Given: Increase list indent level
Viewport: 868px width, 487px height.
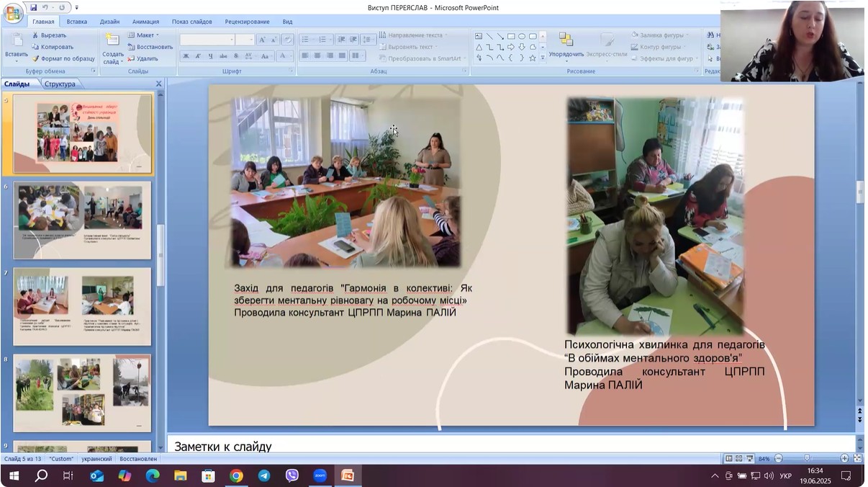Looking at the screenshot, I should click(x=353, y=39).
